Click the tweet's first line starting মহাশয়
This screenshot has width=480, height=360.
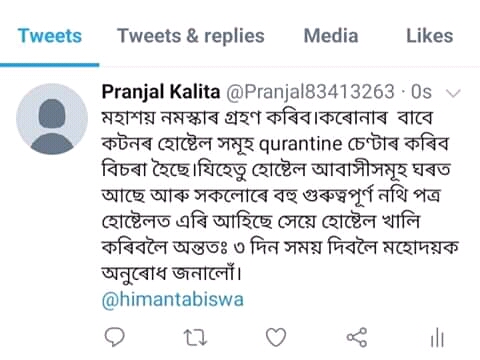click(x=267, y=118)
